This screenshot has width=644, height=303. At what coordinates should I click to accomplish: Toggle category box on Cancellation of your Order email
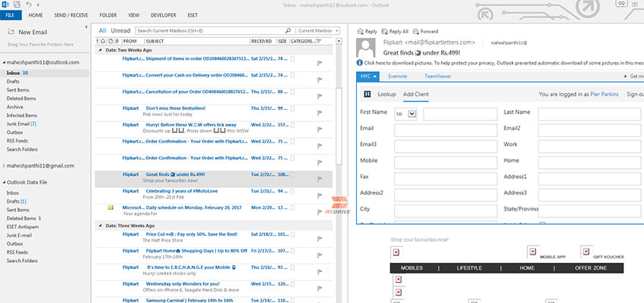[x=292, y=92]
